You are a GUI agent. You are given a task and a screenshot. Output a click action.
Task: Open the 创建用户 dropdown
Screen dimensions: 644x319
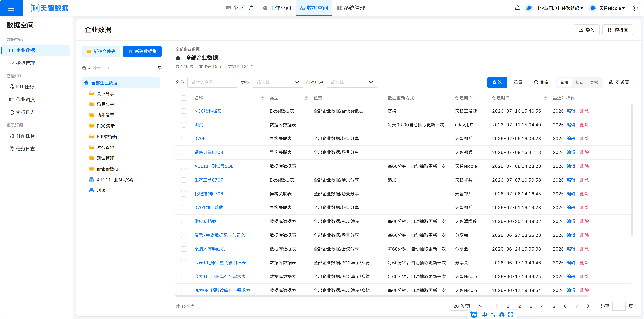351,82
